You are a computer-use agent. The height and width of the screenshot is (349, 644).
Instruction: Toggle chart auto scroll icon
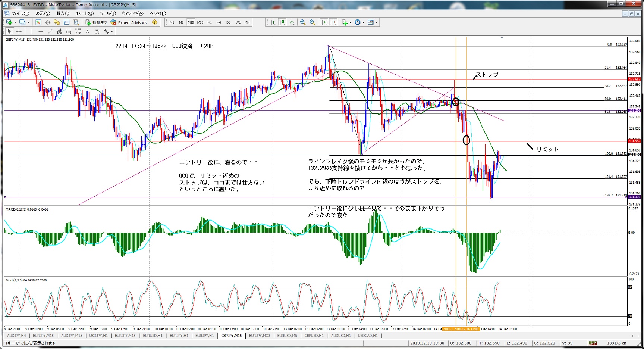pos(324,22)
